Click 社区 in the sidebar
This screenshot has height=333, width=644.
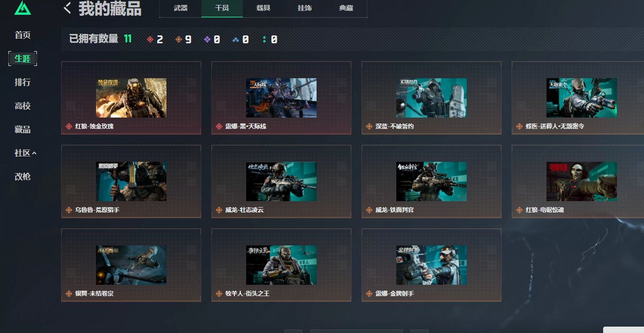(x=23, y=153)
